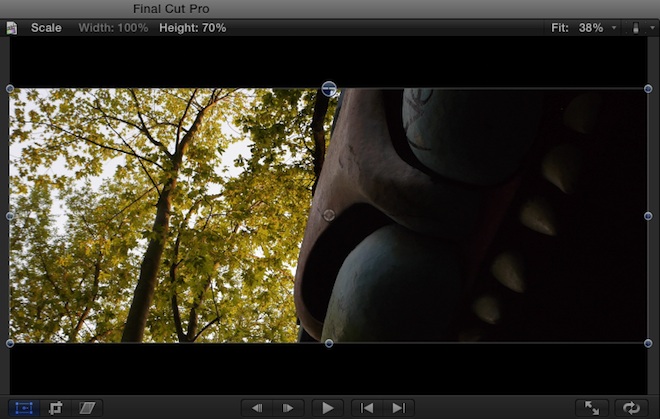Toggle full screen playback
Screen dimensions: 660x419
click(x=592, y=408)
